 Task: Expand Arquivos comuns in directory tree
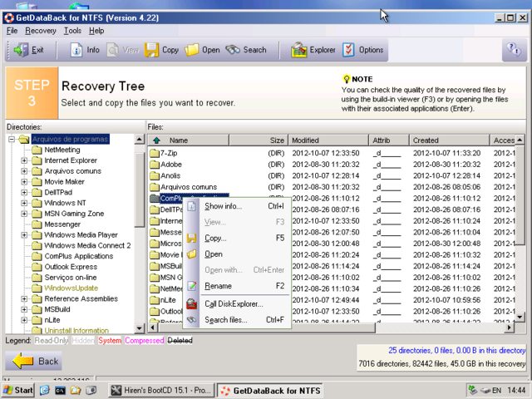(x=24, y=171)
